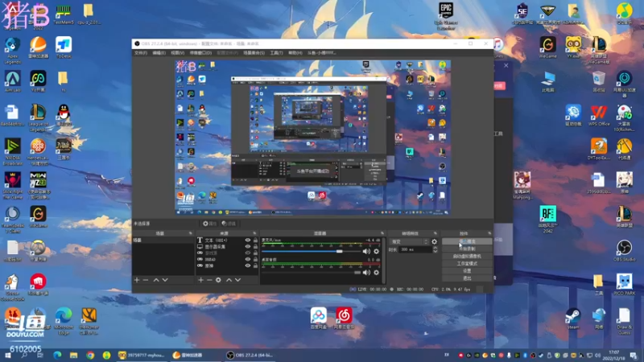
Task: Hide the 文本 (GDI+) source
Action: coord(248,241)
